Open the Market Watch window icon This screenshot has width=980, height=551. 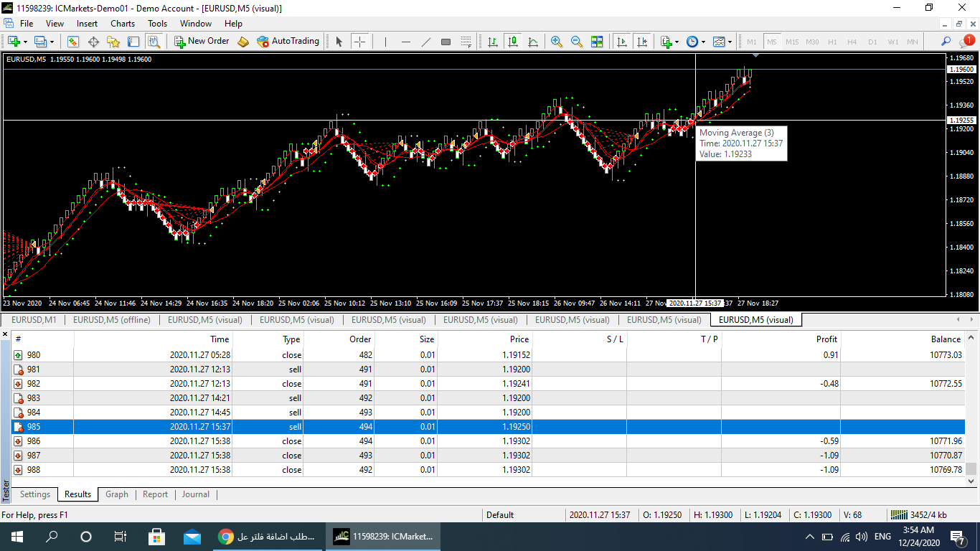click(73, 42)
